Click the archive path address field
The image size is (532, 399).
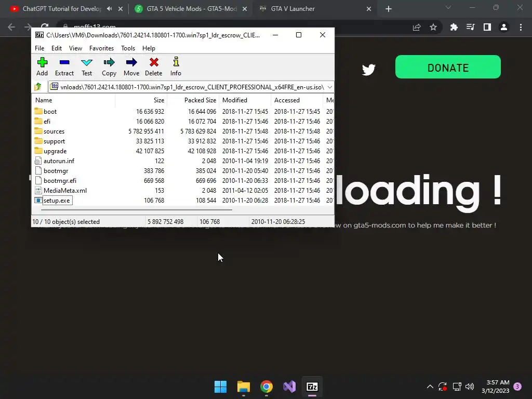pyautogui.click(x=191, y=87)
